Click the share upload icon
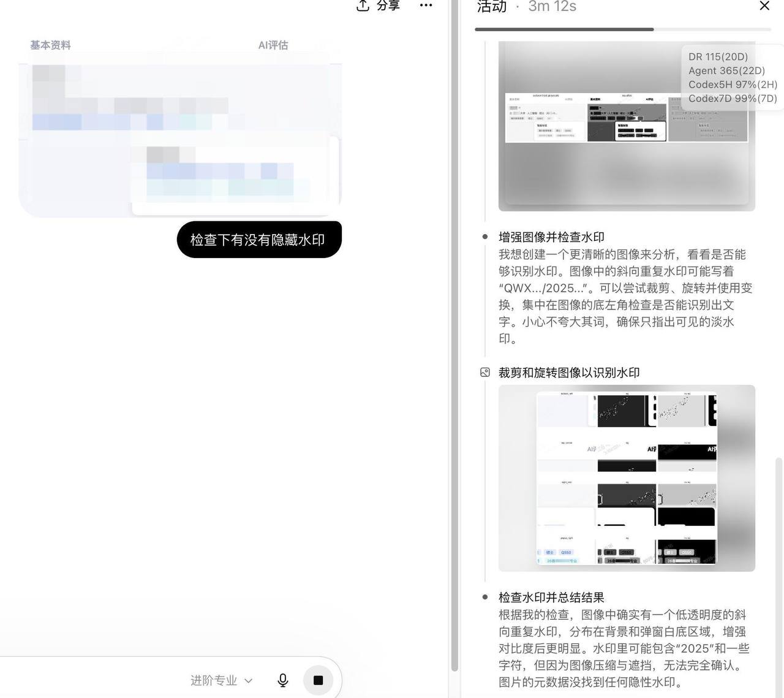784x698 pixels. click(x=363, y=6)
